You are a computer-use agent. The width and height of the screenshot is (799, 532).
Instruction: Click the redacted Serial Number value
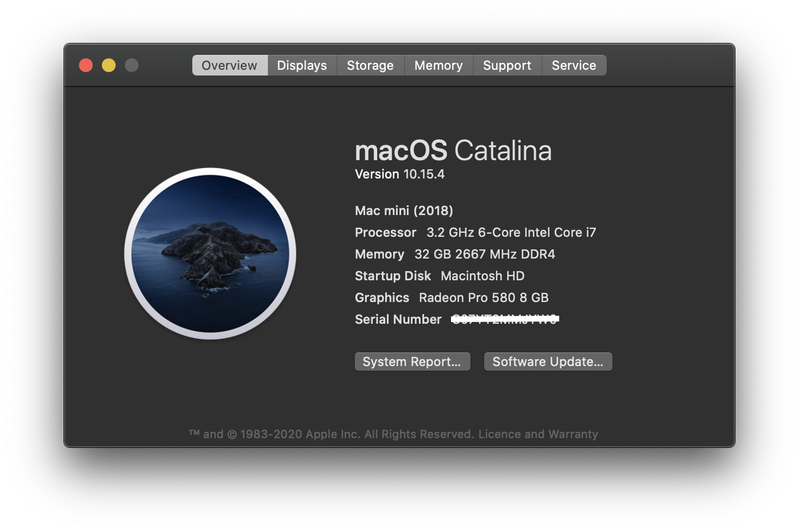pyautogui.click(x=505, y=319)
